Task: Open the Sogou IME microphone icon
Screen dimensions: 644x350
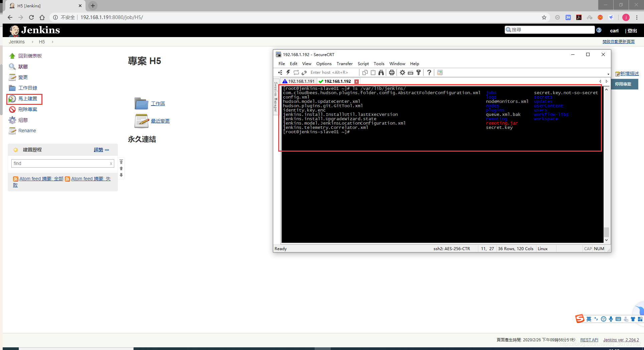Action: coord(611,319)
